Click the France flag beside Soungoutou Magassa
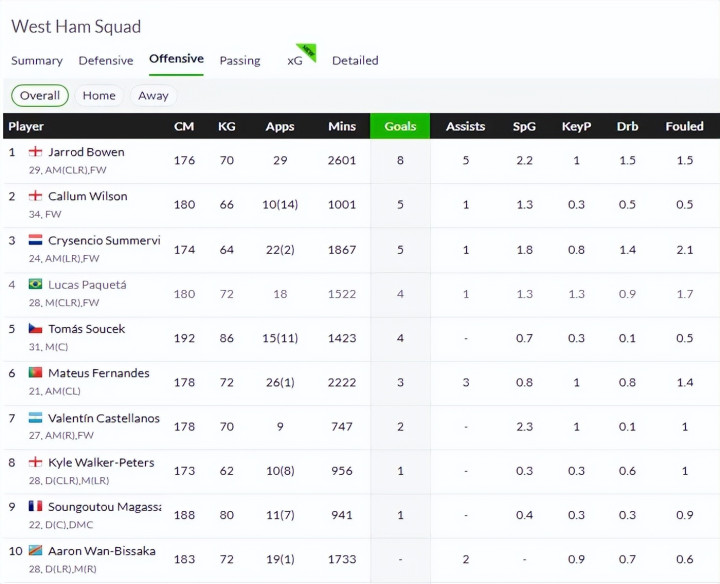This screenshot has width=720, height=584. 35,506
